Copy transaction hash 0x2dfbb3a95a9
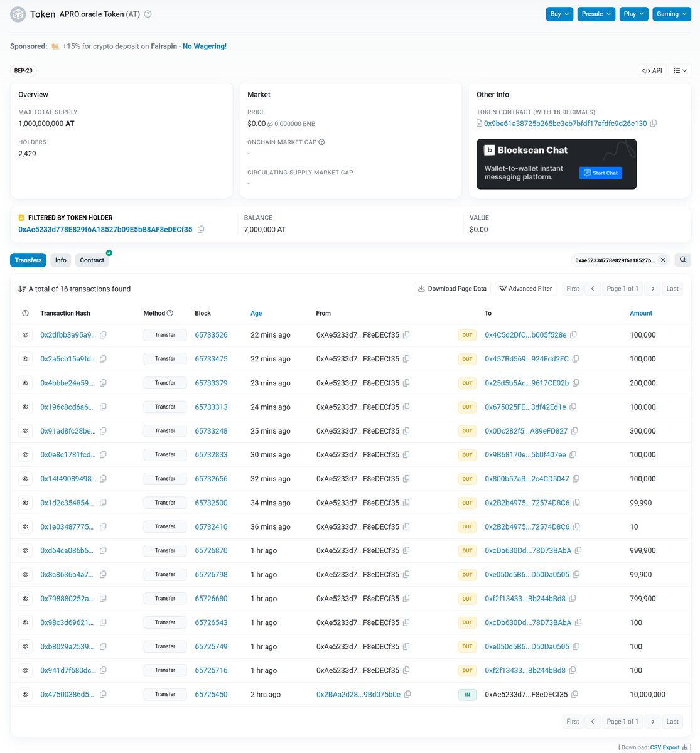 103,335
